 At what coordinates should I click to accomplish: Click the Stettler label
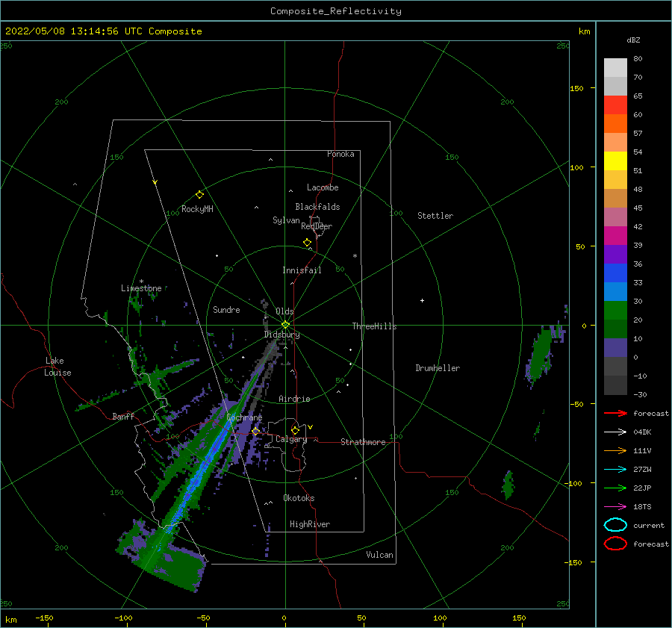[x=435, y=216]
